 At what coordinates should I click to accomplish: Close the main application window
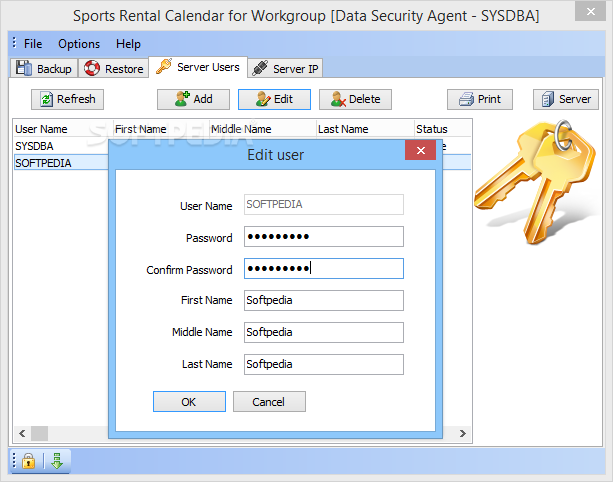coord(590,12)
